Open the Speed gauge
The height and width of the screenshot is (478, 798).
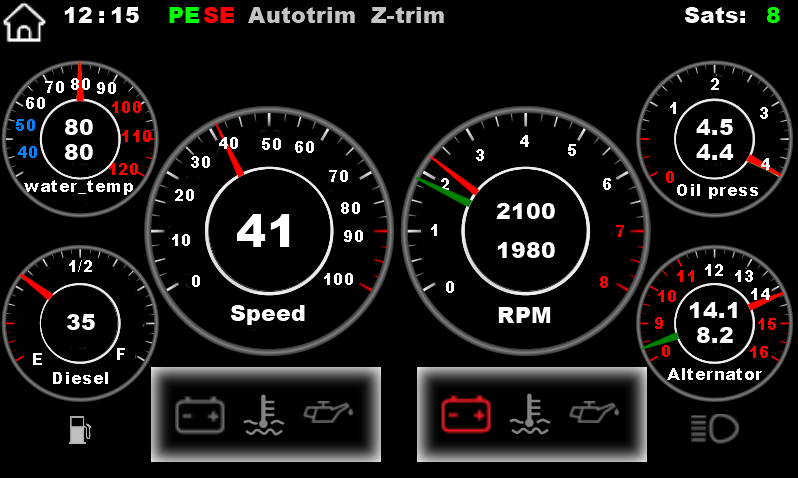pos(268,231)
